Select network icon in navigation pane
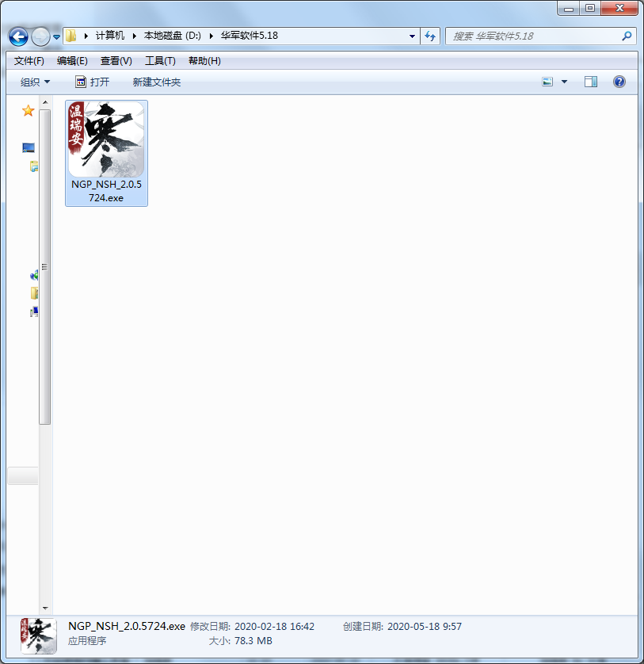Viewport: 644px width, 664px height. tap(34, 312)
